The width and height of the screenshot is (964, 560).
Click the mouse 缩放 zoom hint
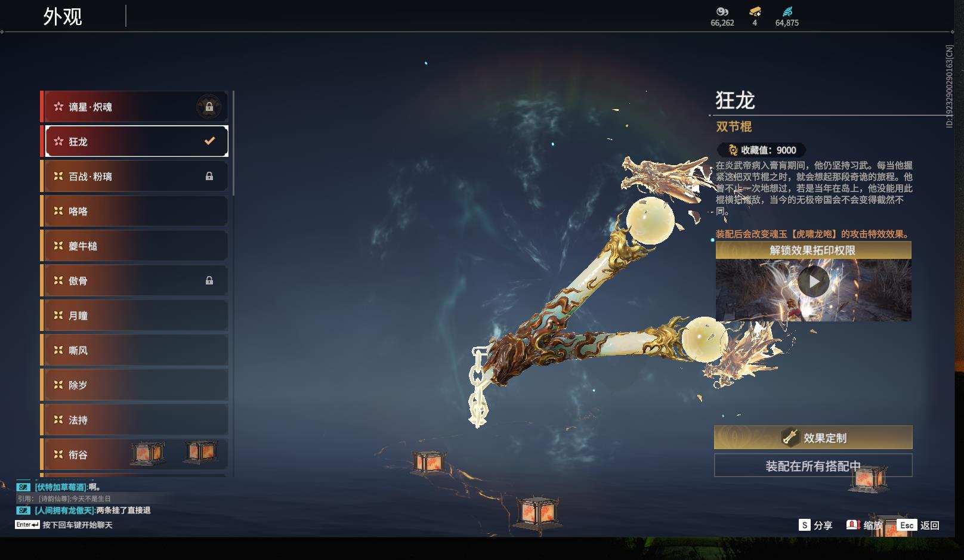tap(864, 525)
